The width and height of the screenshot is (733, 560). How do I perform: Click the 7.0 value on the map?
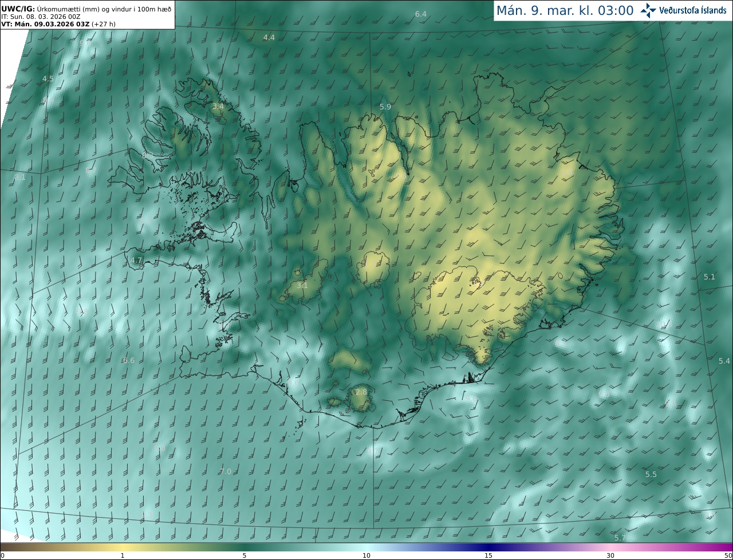pyautogui.click(x=226, y=471)
